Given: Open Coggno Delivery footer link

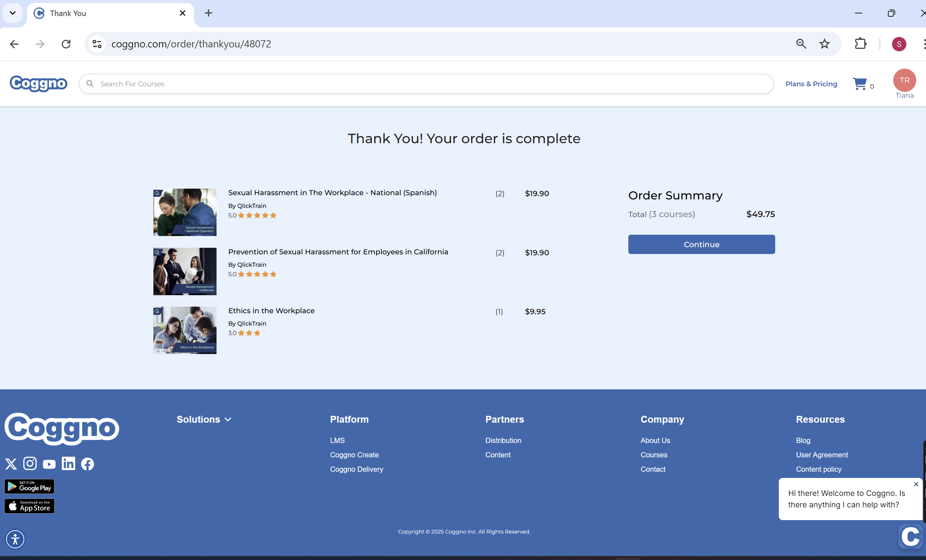Looking at the screenshot, I should (x=356, y=469).
